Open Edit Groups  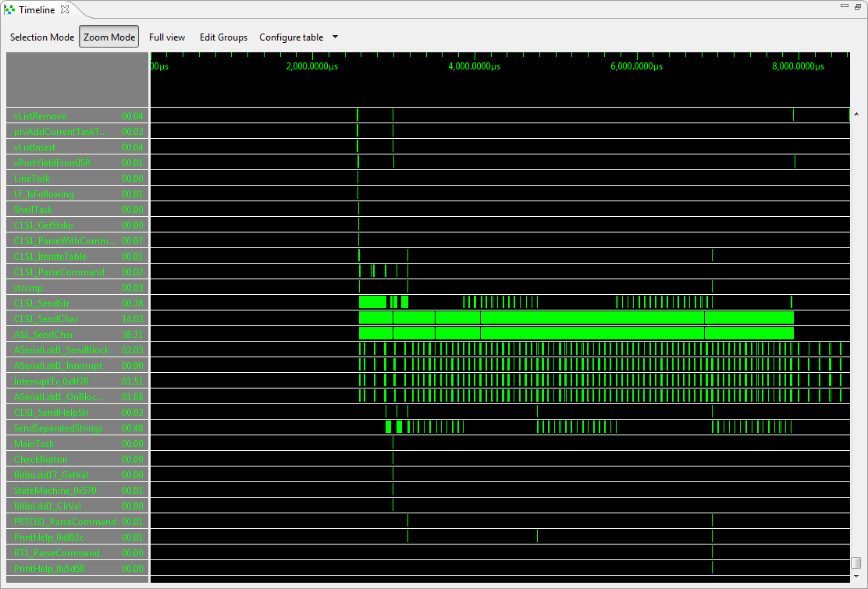[x=223, y=37]
